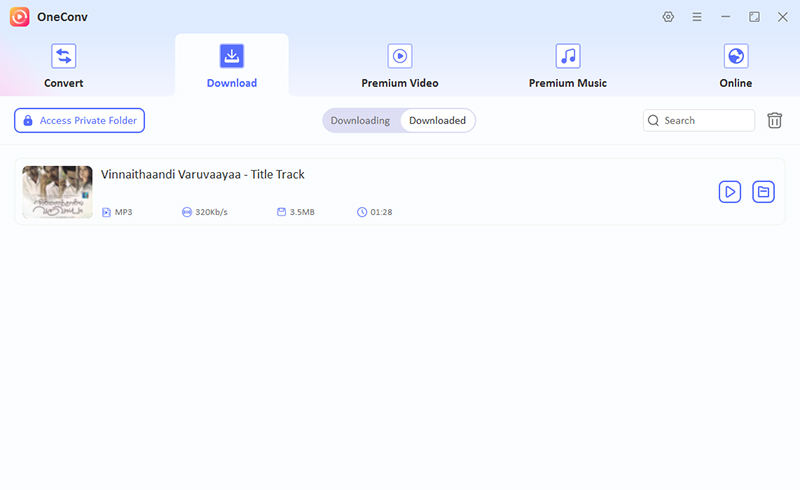Click the trash delete-all icon
This screenshot has width=800, height=490.
[774, 120]
